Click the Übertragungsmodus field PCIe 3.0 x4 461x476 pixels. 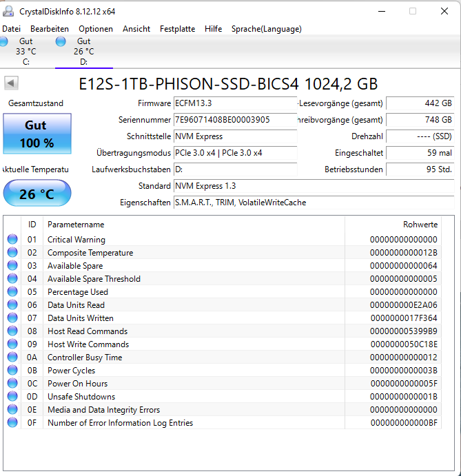(236, 153)
